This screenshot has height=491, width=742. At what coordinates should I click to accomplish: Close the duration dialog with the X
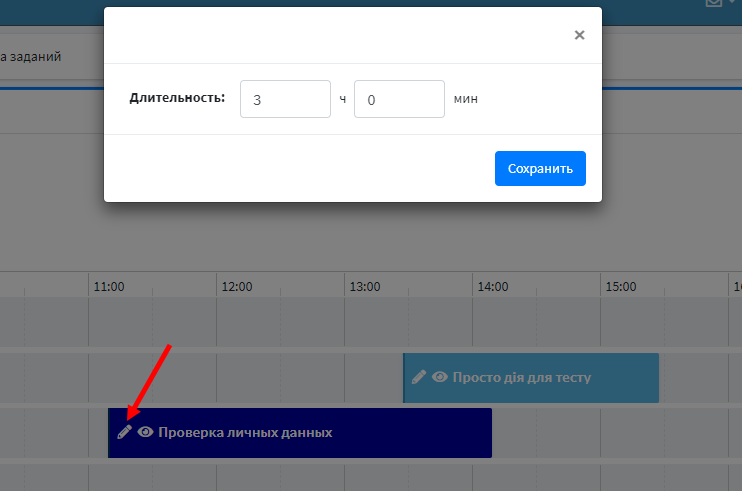coord(579,35)
